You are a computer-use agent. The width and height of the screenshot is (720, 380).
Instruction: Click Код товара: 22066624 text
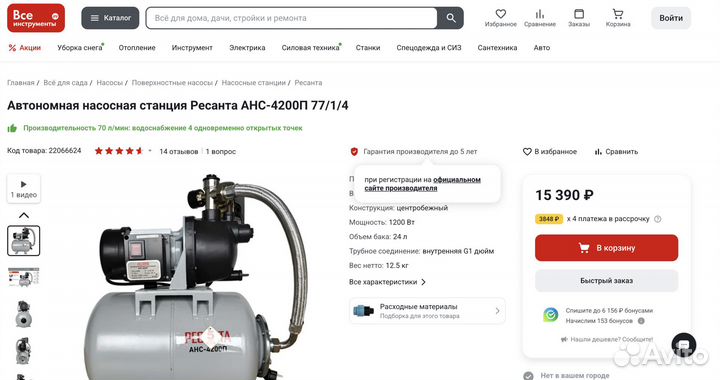44,151
